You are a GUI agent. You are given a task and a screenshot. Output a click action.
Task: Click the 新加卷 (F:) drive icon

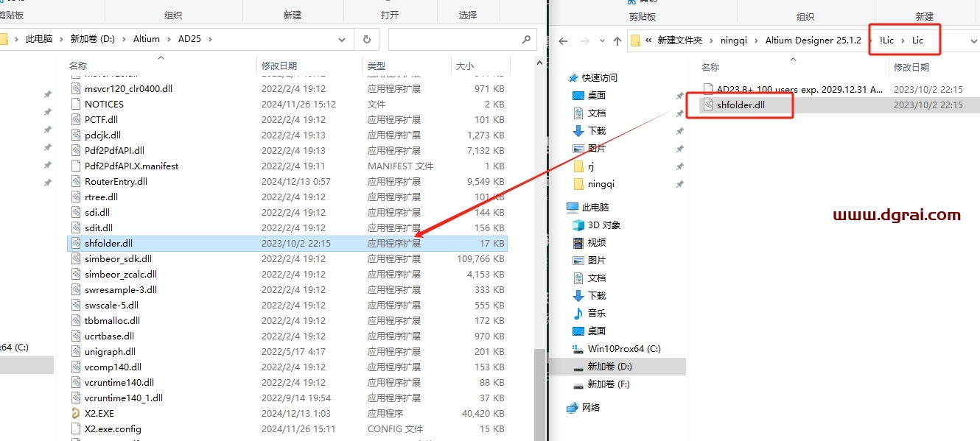(578, 384)
